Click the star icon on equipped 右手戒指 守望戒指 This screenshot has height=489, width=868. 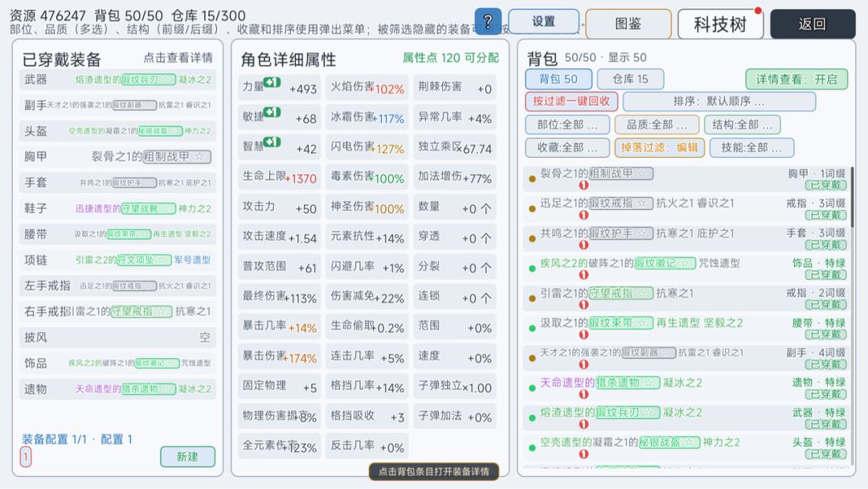point(161,311)
